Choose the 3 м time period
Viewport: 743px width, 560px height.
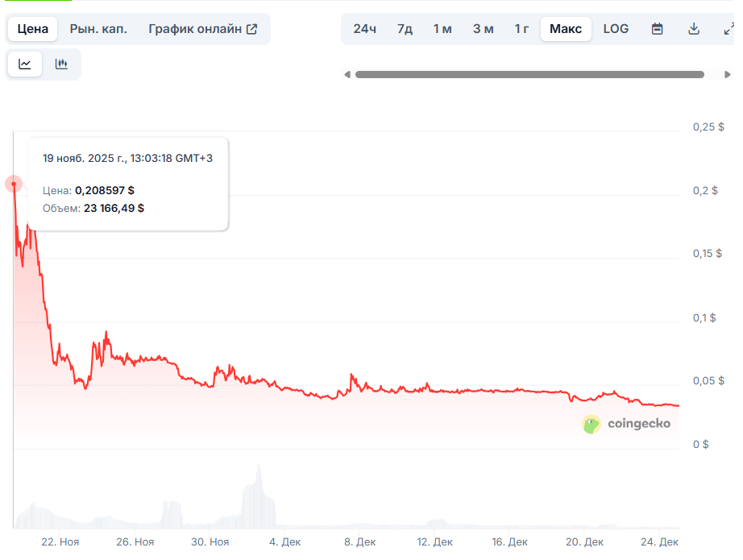point(483,29)
